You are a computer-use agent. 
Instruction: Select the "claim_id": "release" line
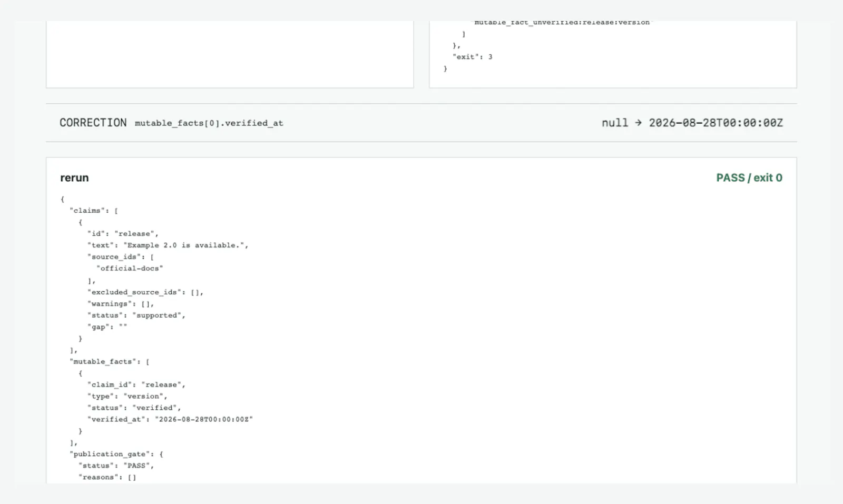(x=136, y=385)
